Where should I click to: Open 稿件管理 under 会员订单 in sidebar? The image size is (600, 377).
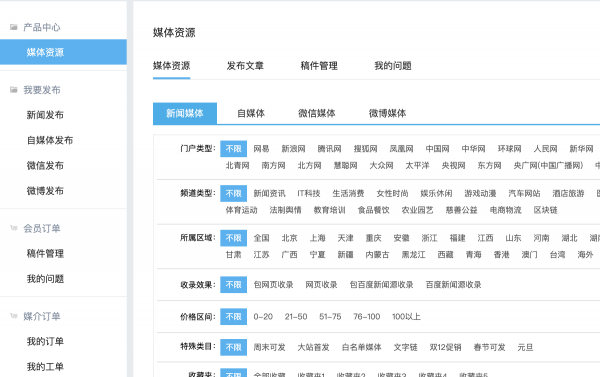45,253
